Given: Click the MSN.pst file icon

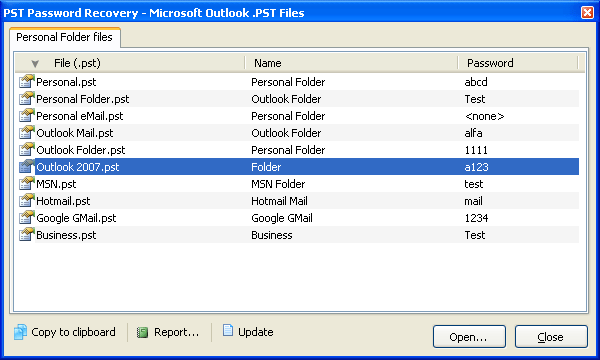Looking at the screenshot, I should coord(26,184).
